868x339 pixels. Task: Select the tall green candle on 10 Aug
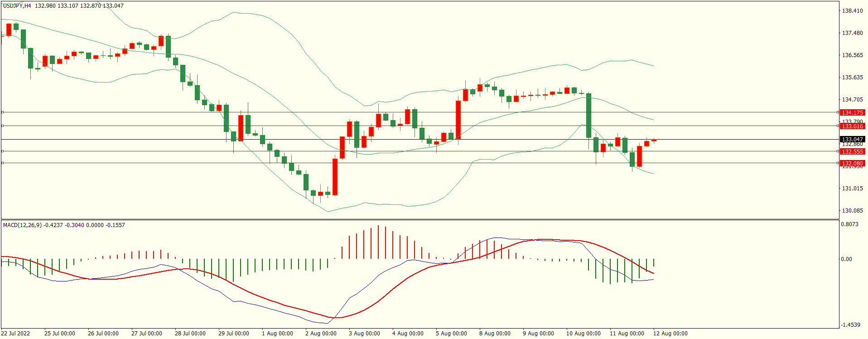[x=588, y=116]
